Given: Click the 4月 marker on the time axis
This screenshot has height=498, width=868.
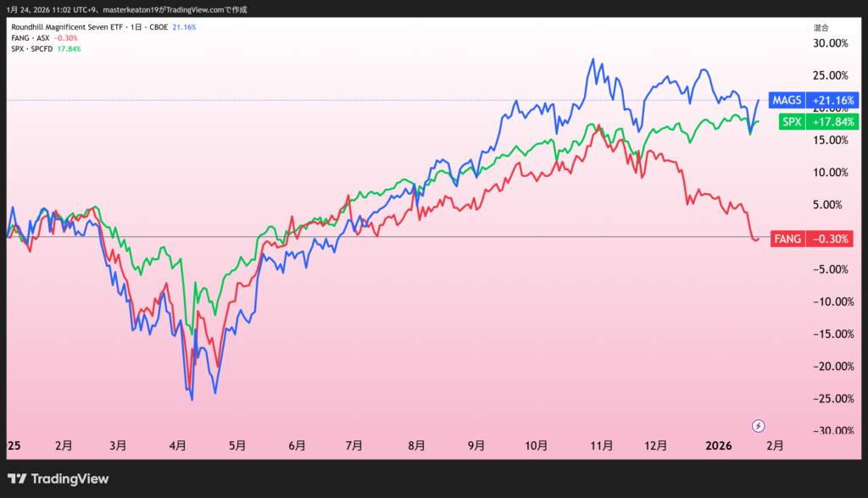Looking at the screenshot, I should point(178,445).
